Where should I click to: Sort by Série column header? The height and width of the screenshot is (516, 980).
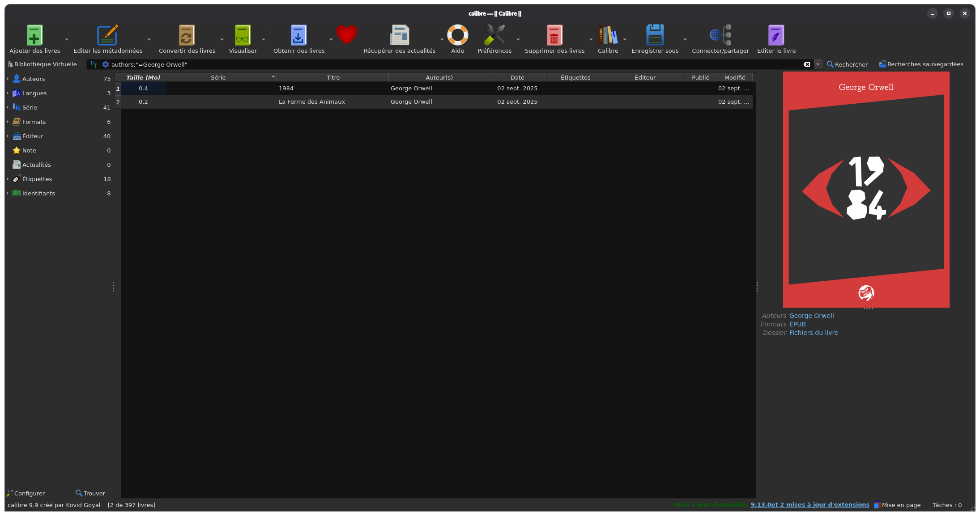point(221,77)
